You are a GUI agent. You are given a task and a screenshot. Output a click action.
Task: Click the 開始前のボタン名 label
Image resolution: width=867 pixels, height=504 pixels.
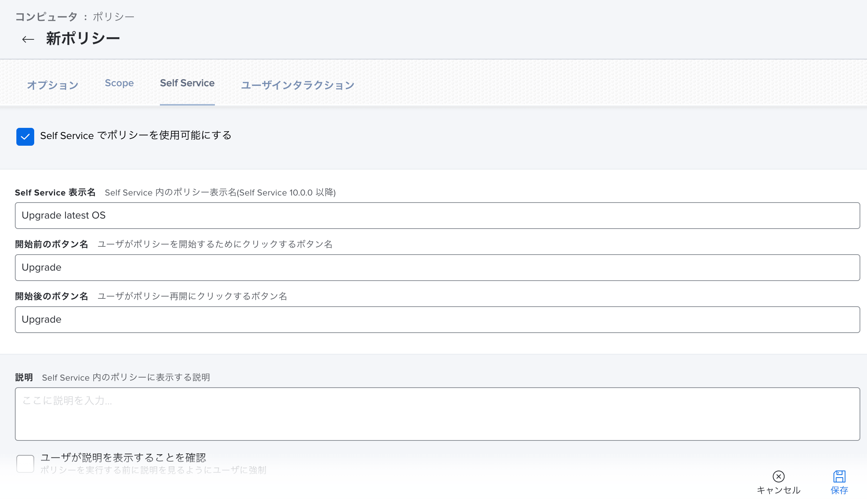click(52, 244)
